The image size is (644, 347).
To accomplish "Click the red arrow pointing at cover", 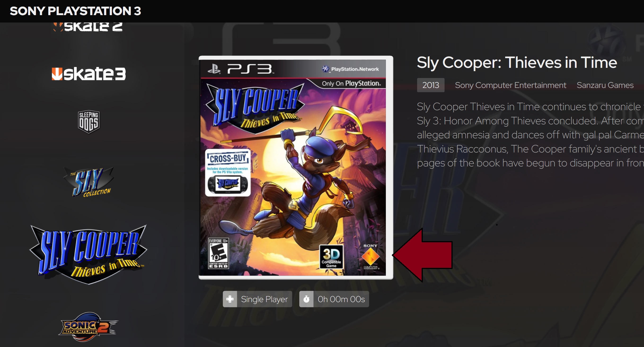I will coord(422,255).
